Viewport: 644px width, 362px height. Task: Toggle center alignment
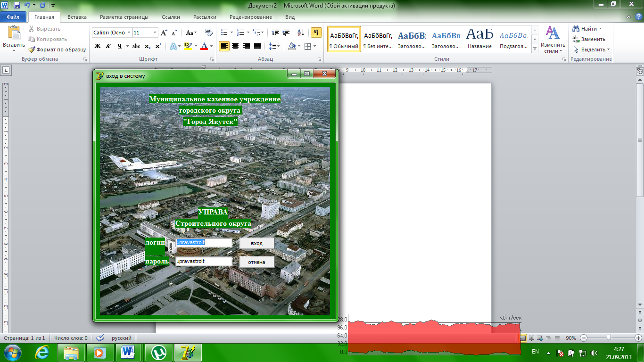(x=235, y=46)
